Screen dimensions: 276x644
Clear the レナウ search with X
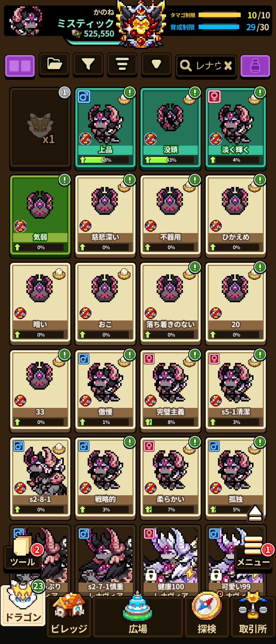pyautogui.click(x=228, y=66)
